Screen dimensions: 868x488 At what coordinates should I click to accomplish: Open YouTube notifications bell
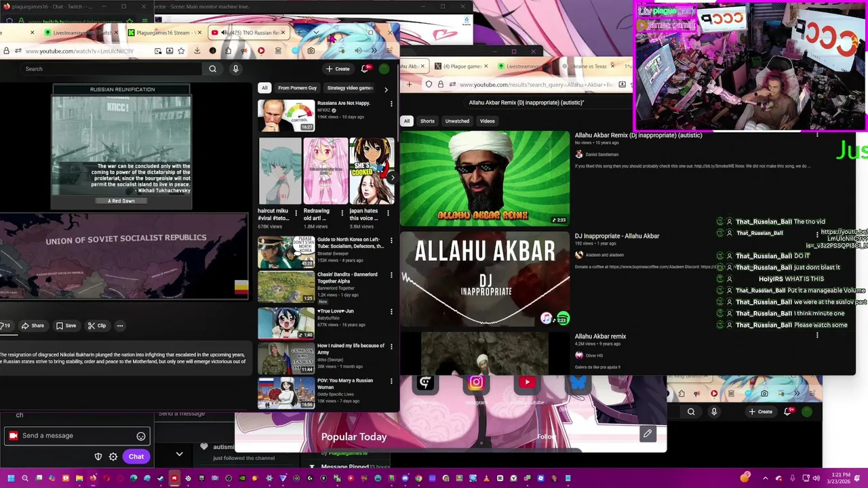tap(365, 68)
